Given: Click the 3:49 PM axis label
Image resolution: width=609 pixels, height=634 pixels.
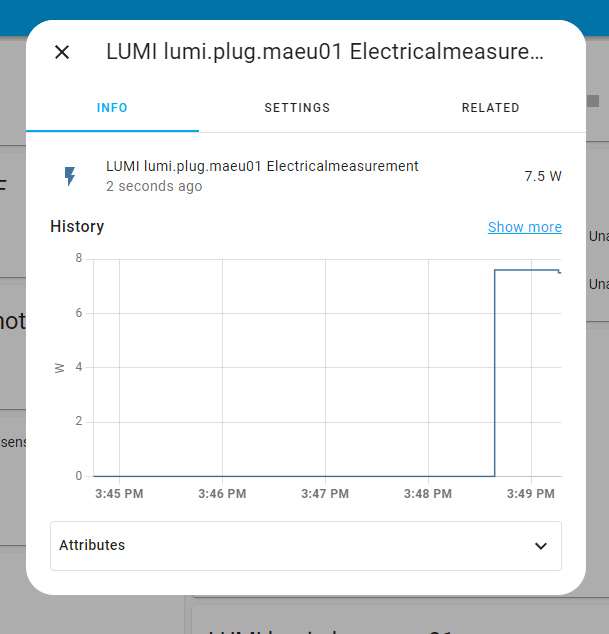Looking at the screenshot, I should (x=531, y=494).
